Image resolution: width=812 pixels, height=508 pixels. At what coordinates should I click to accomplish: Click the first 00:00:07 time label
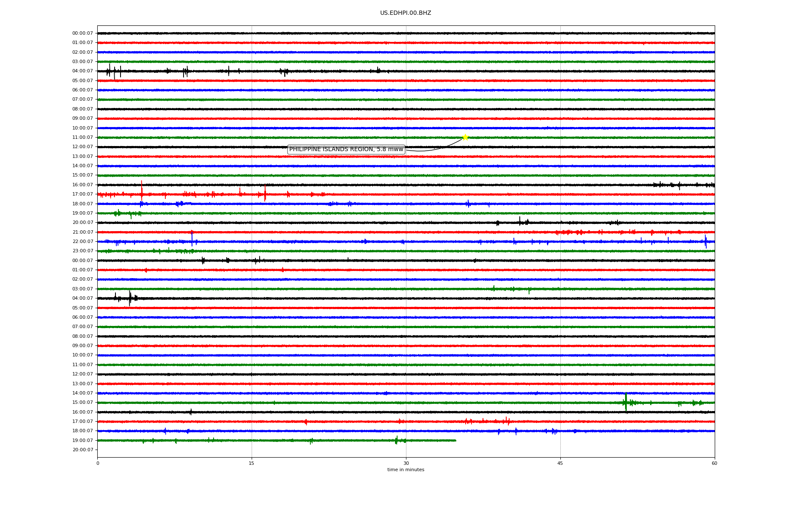pos(82,33)
